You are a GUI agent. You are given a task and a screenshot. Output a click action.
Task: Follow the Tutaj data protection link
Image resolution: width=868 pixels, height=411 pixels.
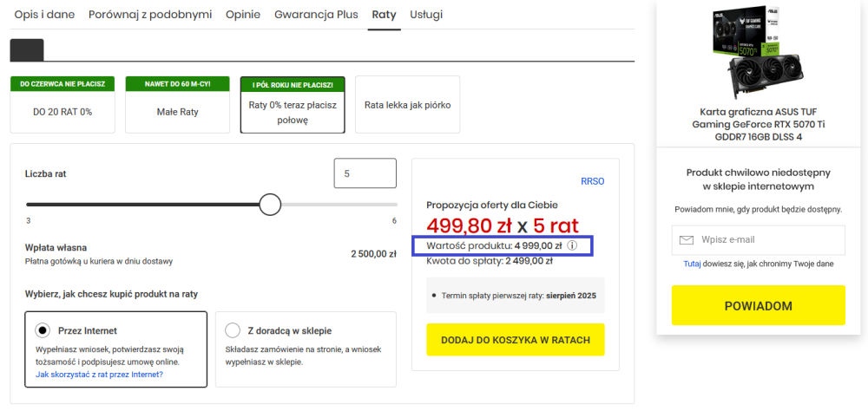pos(692,264)
